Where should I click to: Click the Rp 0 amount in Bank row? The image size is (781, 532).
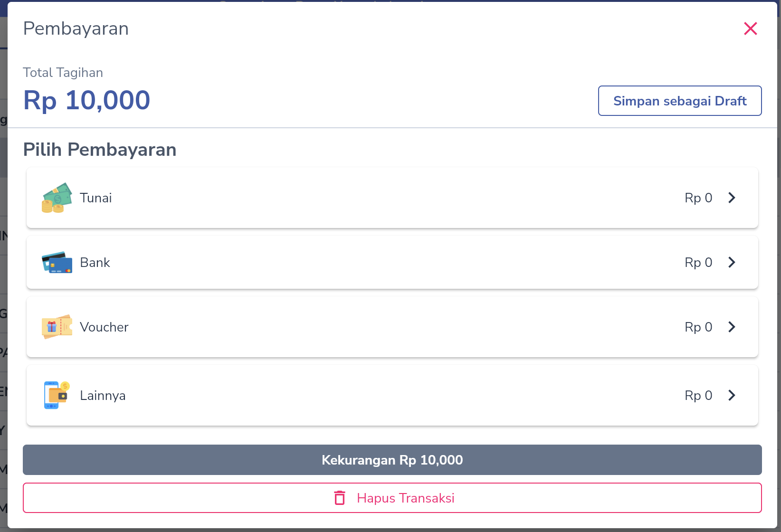click(698, 262)
